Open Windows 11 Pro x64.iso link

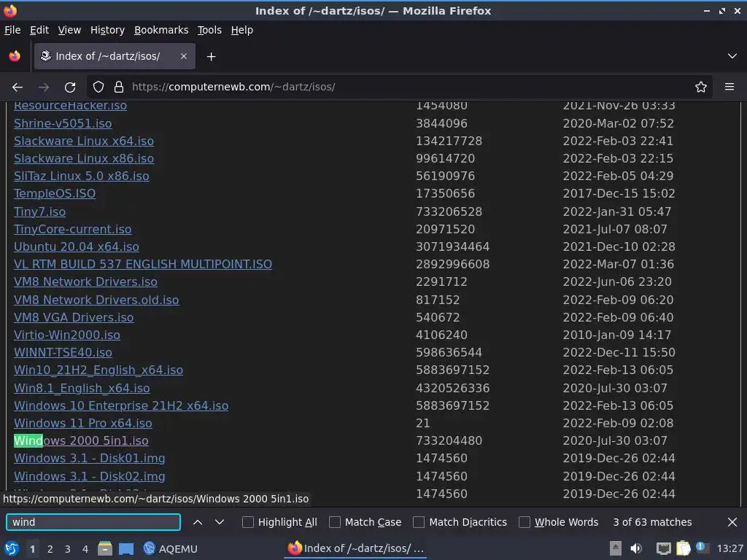[83, 423]
